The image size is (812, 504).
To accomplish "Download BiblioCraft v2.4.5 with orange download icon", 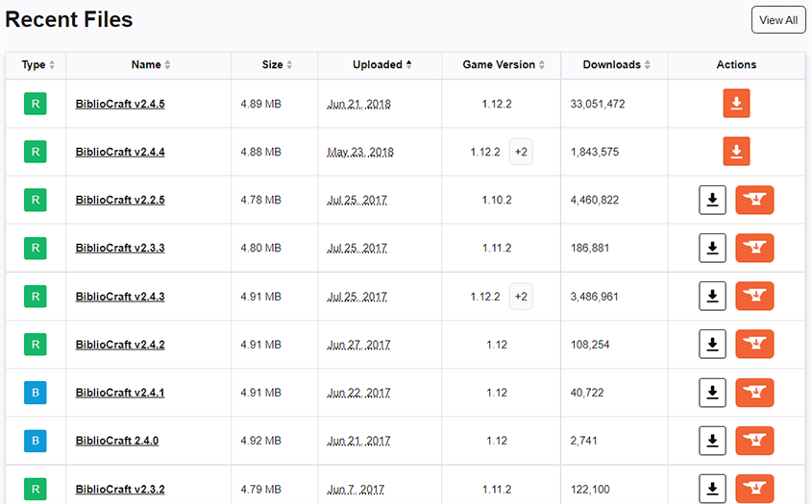I will (x=736, y=104).
